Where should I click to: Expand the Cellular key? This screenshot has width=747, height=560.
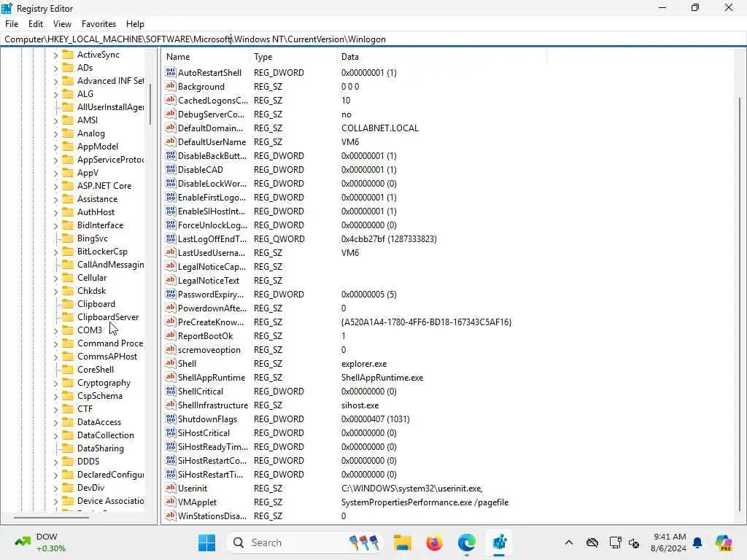55,278
